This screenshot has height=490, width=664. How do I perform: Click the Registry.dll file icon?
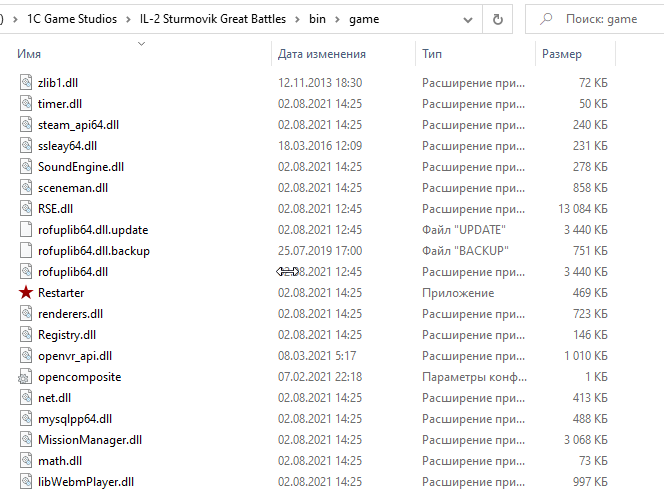point(26,335)
